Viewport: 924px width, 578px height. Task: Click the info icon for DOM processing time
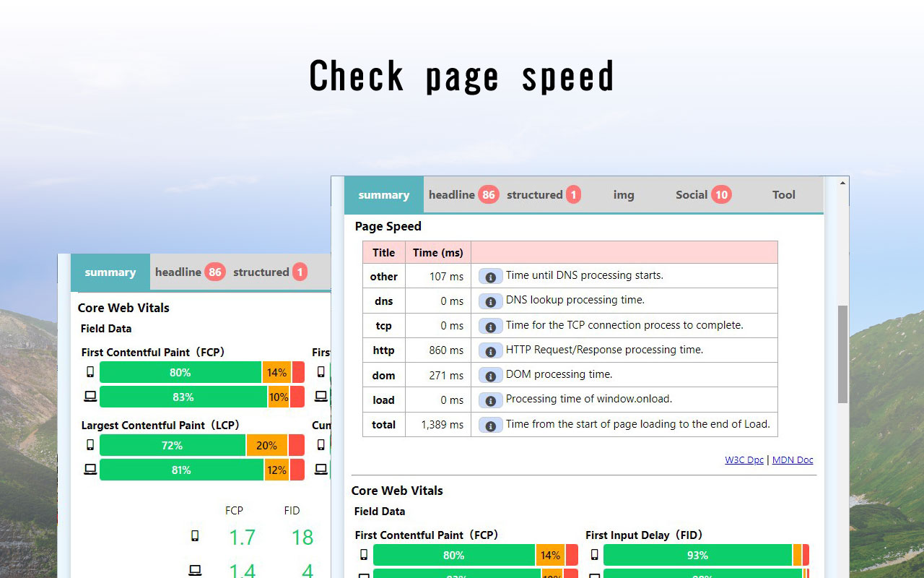coord(490,375)
